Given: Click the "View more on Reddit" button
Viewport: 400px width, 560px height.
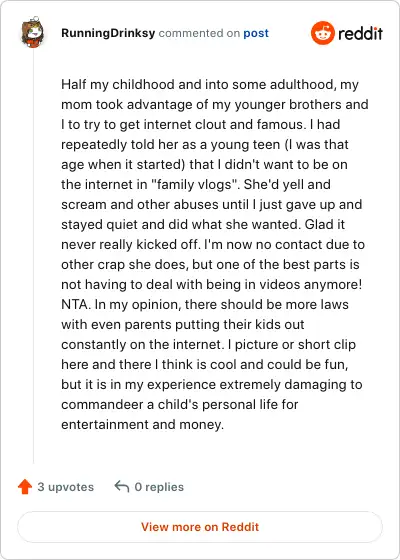Looking at the screenshot, I should coord(200,527).
